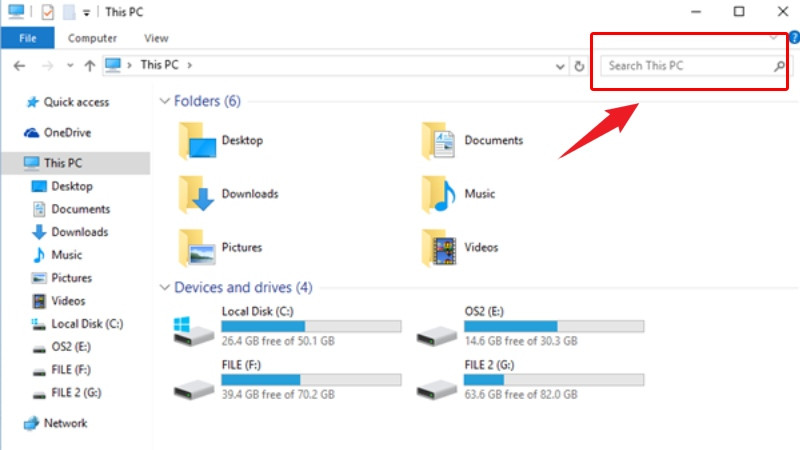Expand the ribbon using the chevron

[773, 38]
